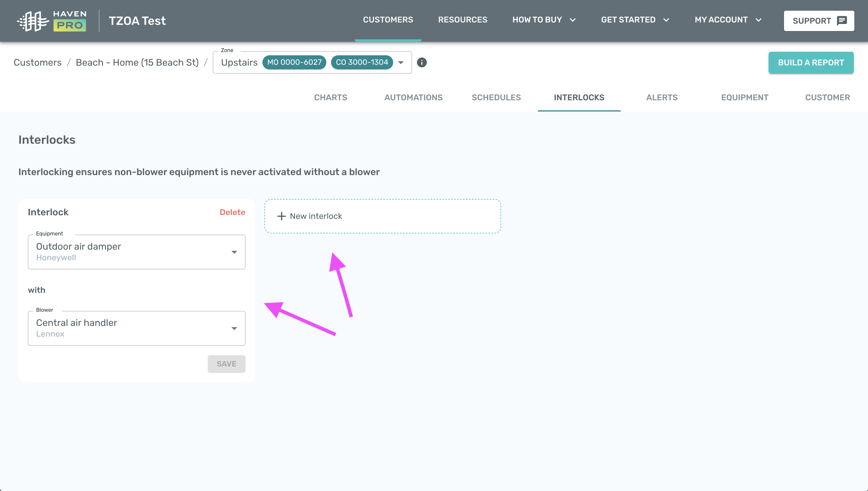Click the Get Started chevron arrow
Viewport: 868px width, 491px height.
point(666,20)
